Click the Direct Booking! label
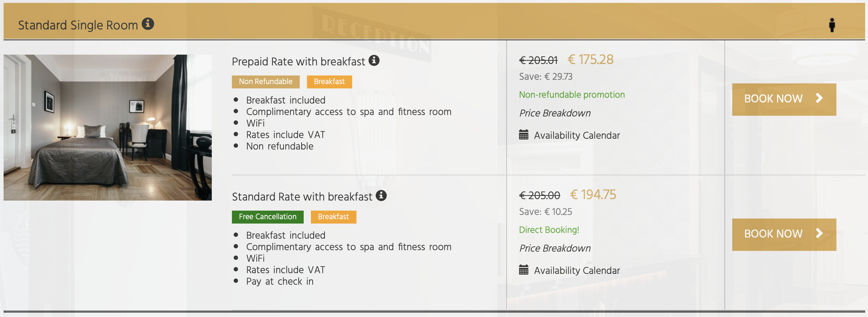Image resolution: width=868 pixels, height=317 pixels. click(x=549, y=230)
